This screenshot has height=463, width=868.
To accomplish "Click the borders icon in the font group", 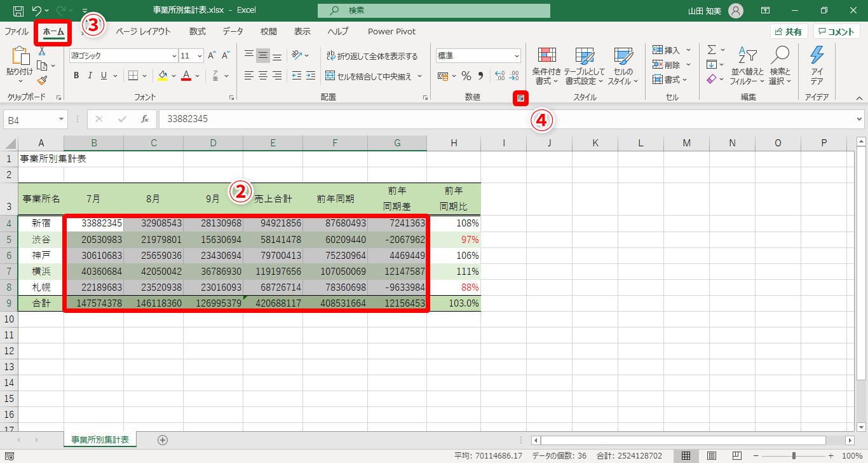I will [x=133, y=76].
